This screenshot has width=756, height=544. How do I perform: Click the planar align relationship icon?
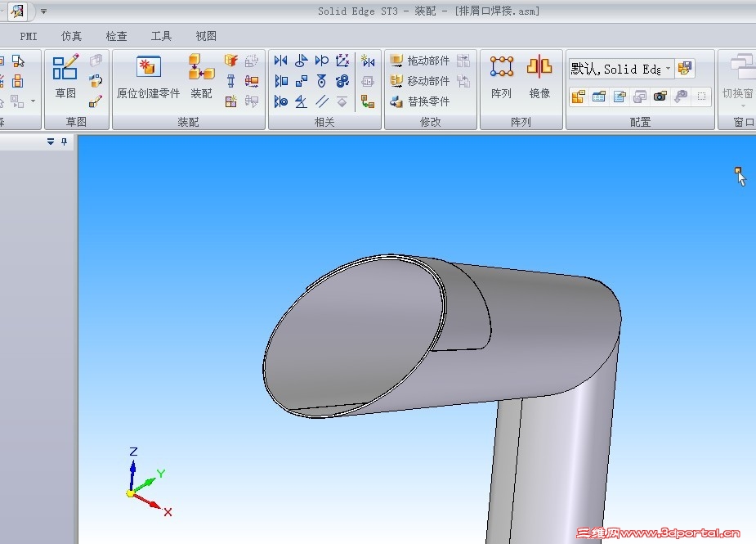tap(280, 81)
